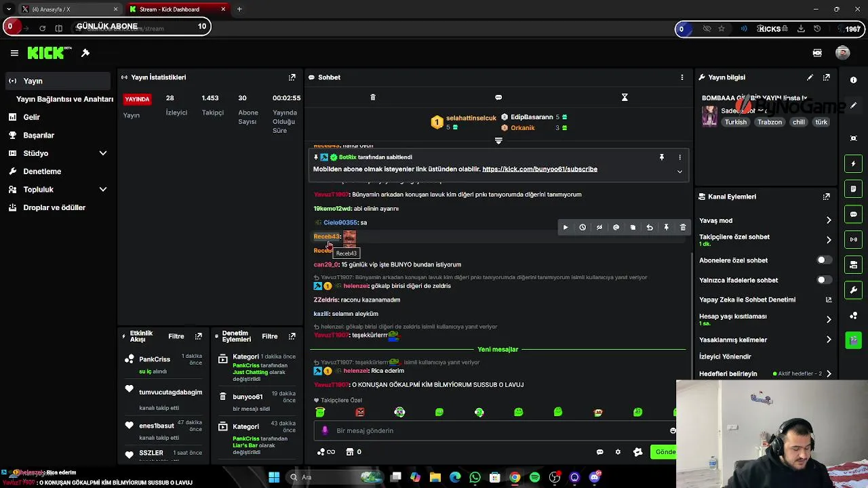Click the trash tab icon in chat

click(373, 98)
